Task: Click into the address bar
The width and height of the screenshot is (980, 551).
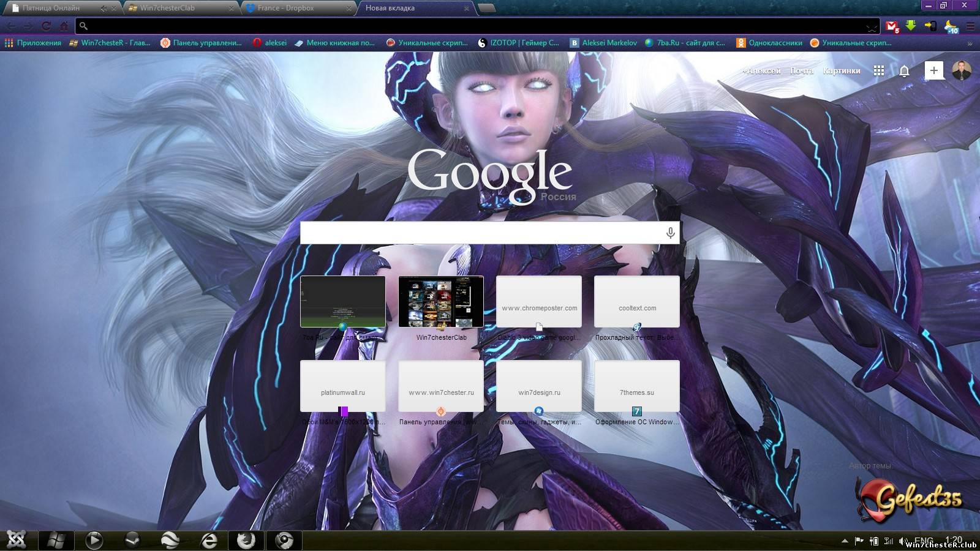Action: click(x=478, y=26)
